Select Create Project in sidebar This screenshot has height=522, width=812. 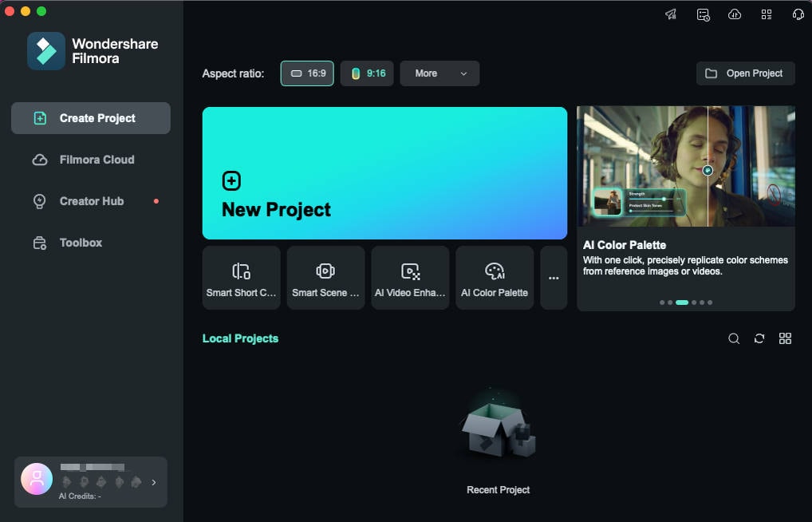point(91,118)
